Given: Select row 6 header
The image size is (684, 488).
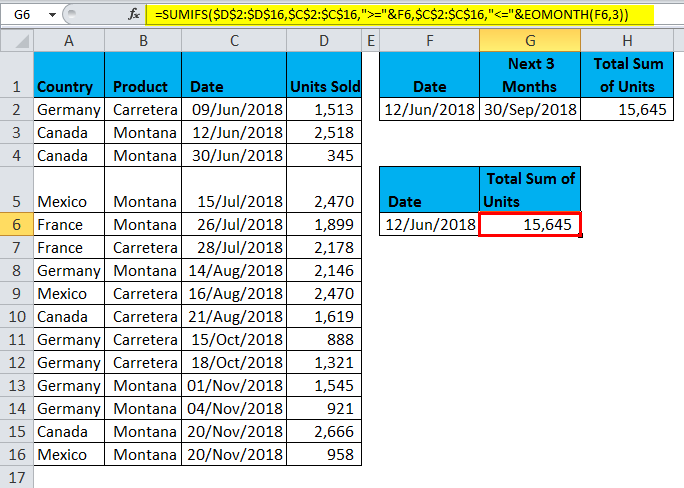Looking at the screenshot, I should (x=17, y=224).
